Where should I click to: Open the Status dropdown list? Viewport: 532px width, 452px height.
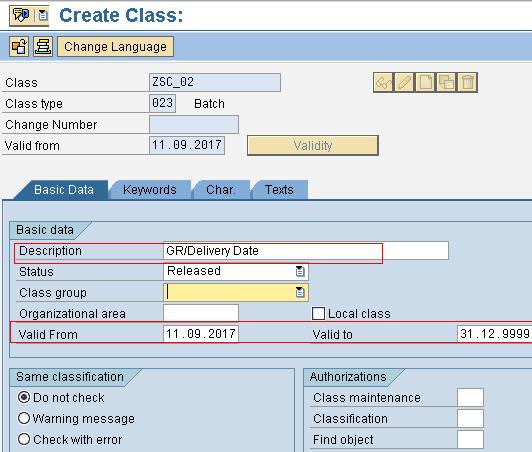click(x=300, y=271)
